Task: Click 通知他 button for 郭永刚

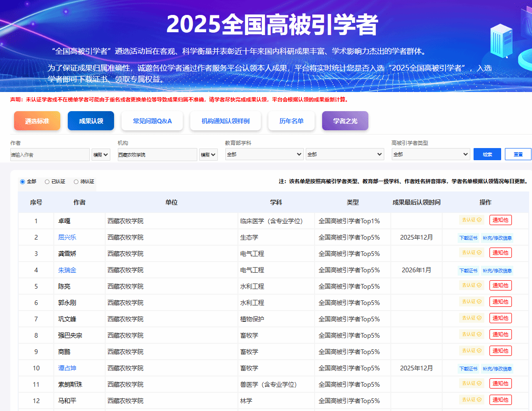Action: pyautogui.click(x=500, y=302)
